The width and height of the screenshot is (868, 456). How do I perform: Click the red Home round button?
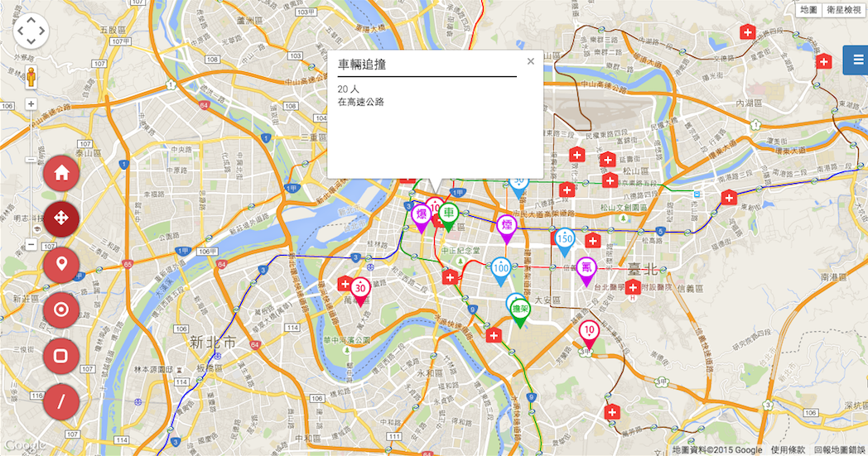61,173
